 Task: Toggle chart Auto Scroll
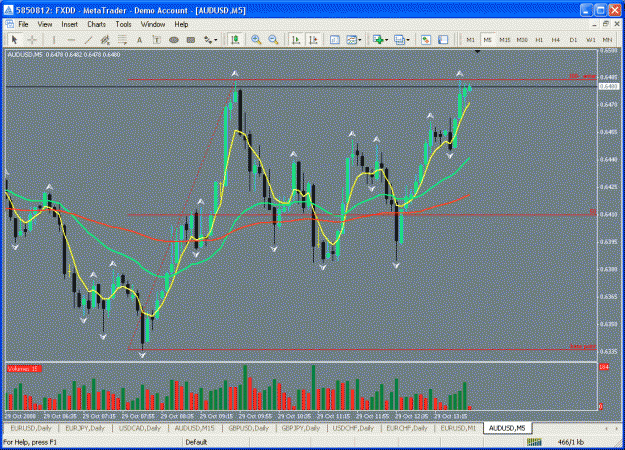296,39
